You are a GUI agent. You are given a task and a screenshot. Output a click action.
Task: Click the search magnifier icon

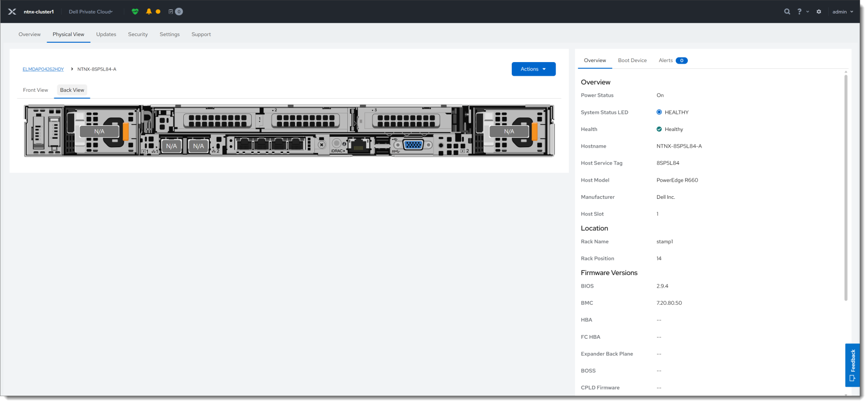coord(787,11)
